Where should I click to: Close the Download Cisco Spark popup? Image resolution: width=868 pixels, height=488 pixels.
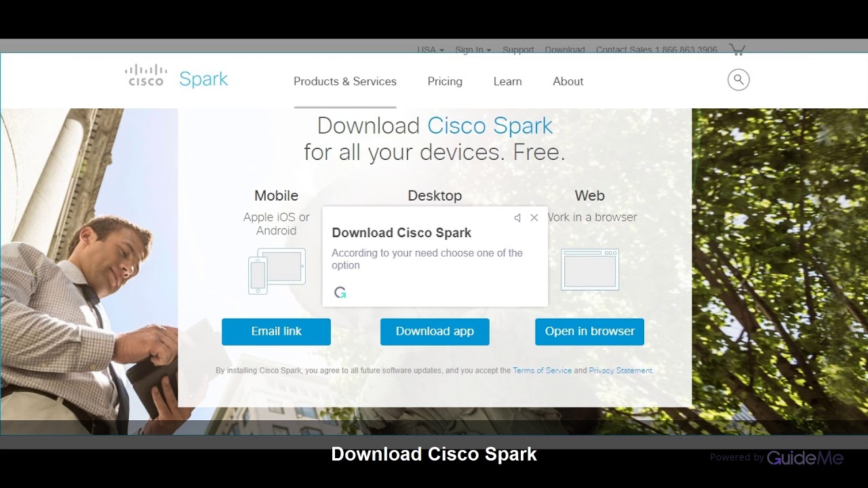click(x=534, y=218)
